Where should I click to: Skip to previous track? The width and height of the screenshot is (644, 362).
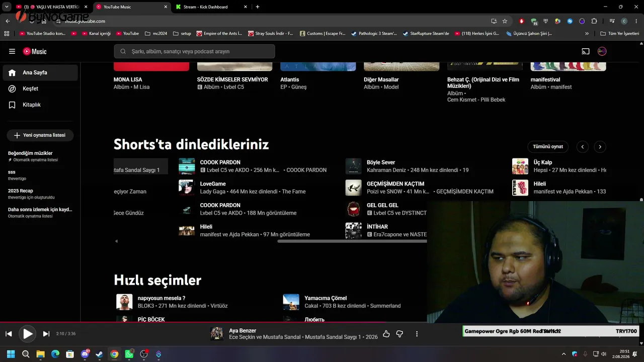pyautogui.click(x=9, y=334)
